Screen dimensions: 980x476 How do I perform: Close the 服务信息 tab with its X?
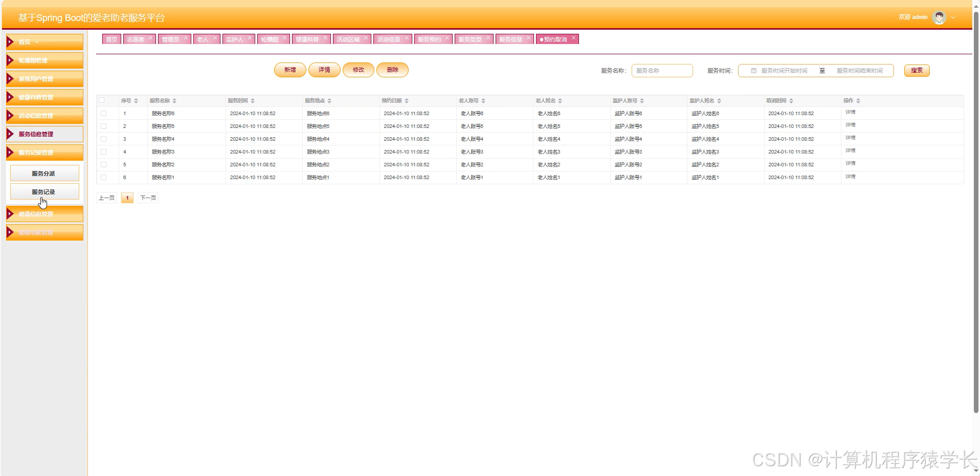[x=528, y=38]
